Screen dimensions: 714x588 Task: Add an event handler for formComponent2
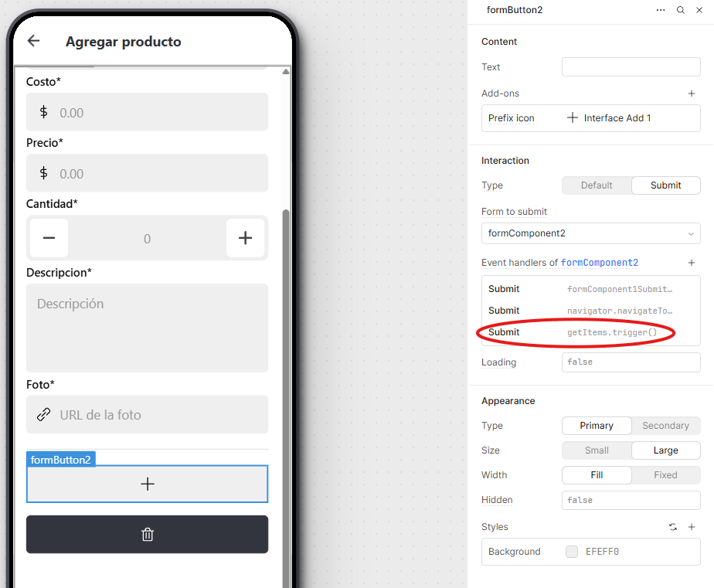(x=692, y=263)
